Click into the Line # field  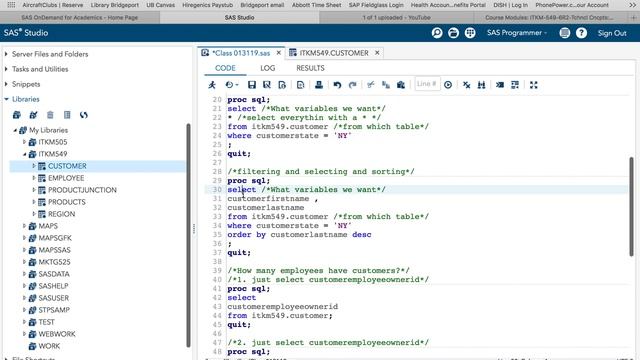pos(427,84)
